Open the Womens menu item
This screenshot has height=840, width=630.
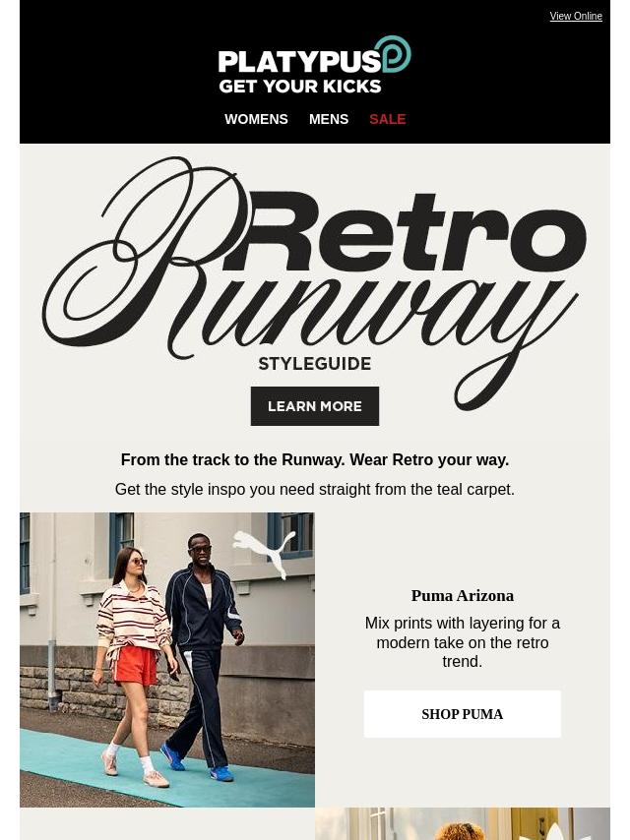click(x=256, y=119)
